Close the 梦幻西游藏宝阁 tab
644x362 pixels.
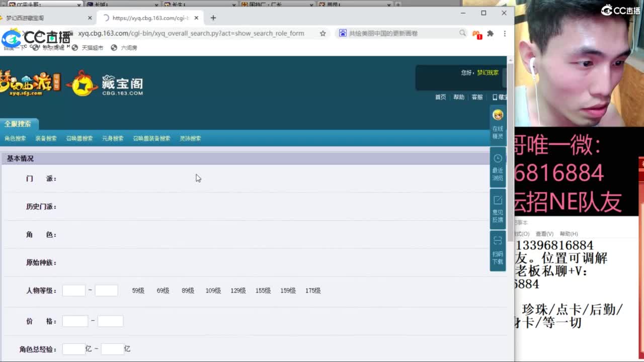(90, 18)
